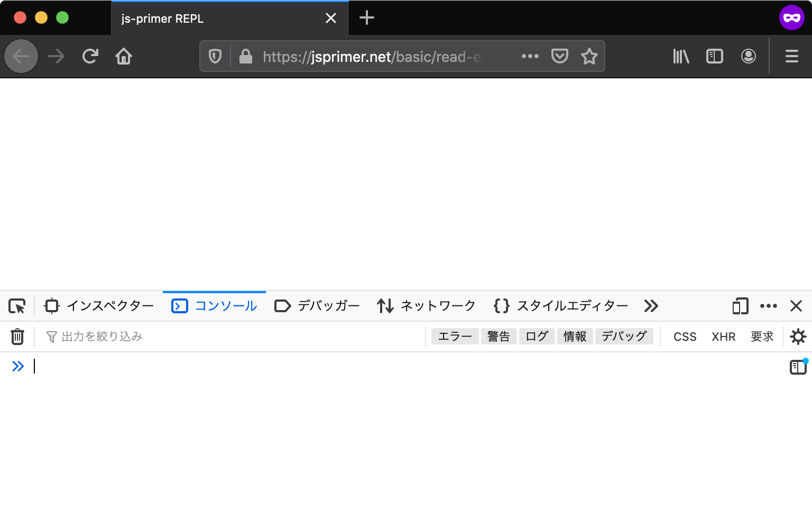Open the devtools settings gear
Viewport: 812px width, 508px height.
pyautogui.click(x=798, y=337)
